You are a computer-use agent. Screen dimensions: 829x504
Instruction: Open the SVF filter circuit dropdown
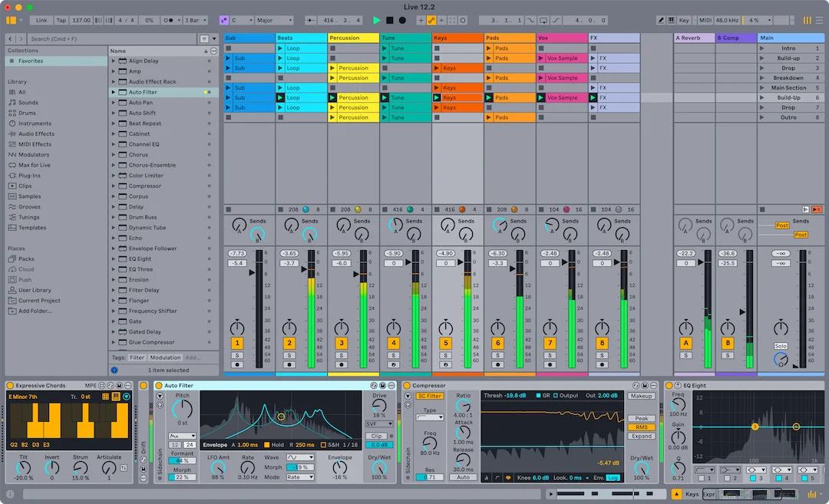click(378, 424)
